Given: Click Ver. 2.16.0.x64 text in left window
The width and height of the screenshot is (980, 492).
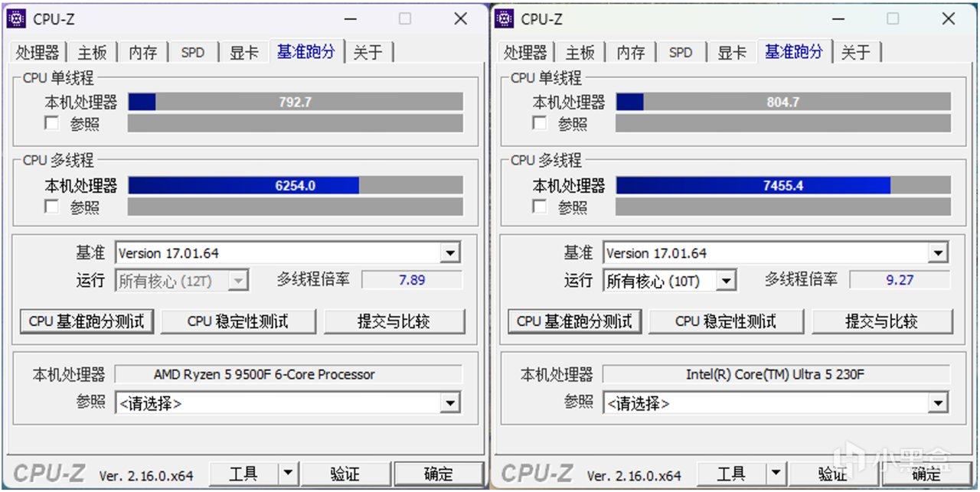Looking at the screenshot, I should [145, 475].
